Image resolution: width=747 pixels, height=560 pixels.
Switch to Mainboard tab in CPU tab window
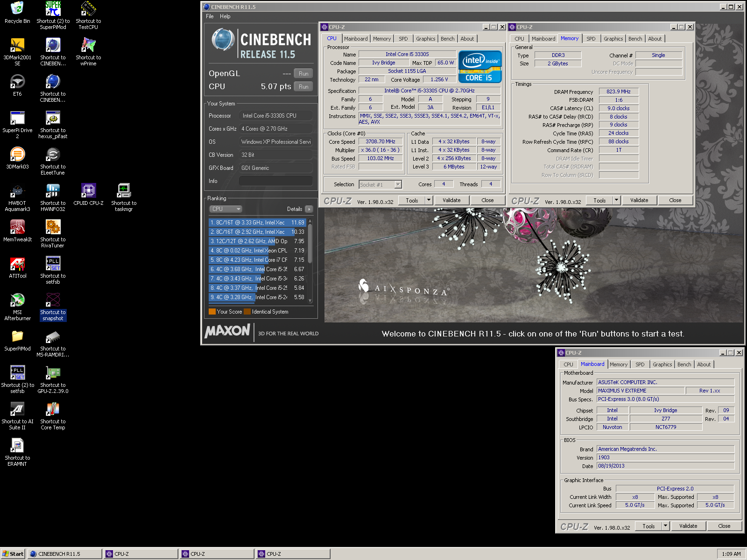(356, 39)
